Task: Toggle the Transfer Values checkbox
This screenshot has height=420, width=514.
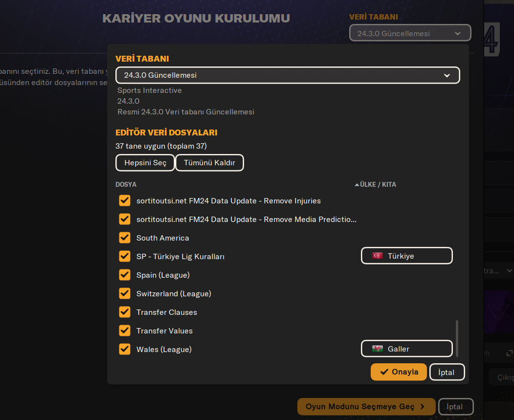Action: (125, 331)
